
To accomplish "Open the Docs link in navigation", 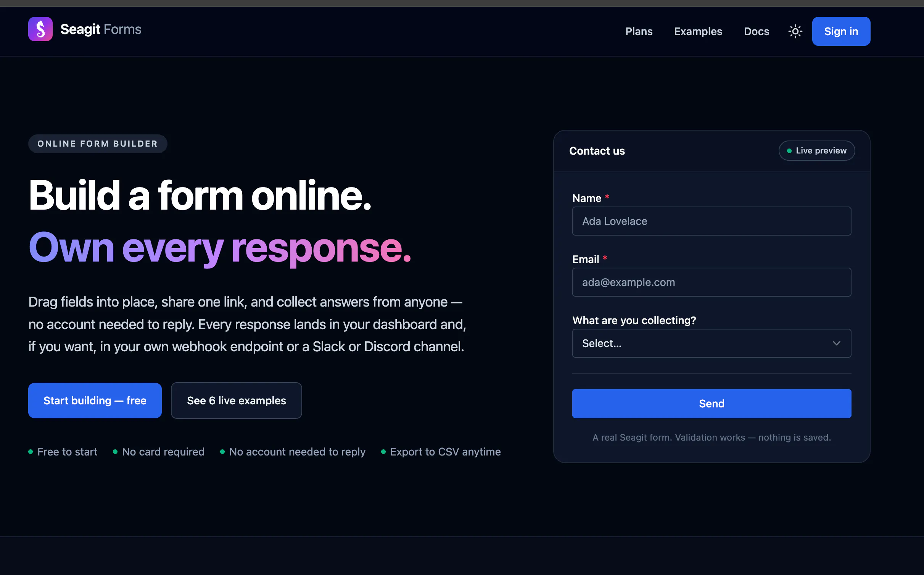I will tap(756, 31).
